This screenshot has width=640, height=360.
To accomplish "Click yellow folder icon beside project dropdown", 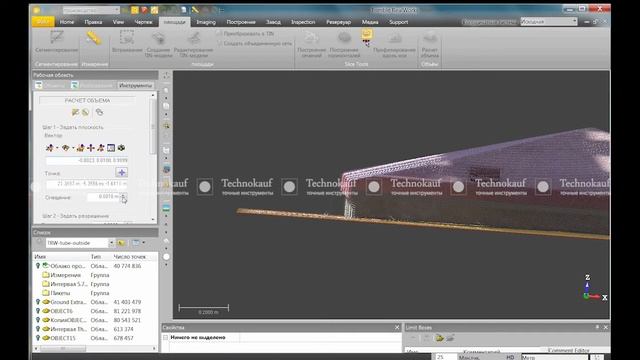I will [121, 243].
